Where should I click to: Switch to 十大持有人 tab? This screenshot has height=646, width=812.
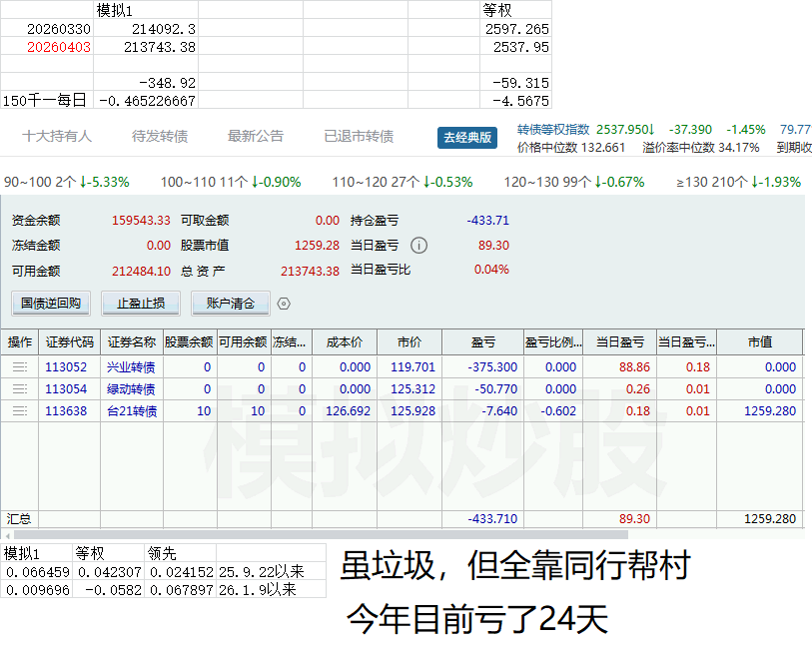[x=57, y=137]
